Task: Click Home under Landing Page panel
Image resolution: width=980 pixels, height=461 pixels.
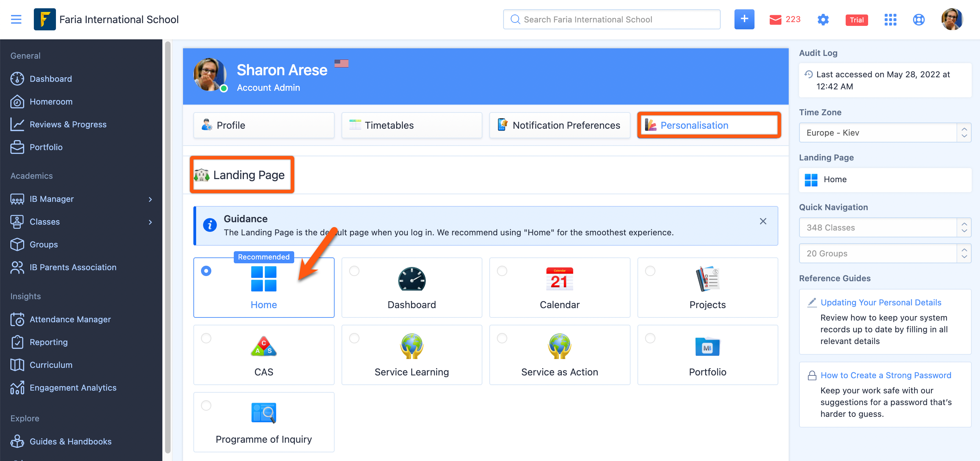Action: [x=885, y=180]
